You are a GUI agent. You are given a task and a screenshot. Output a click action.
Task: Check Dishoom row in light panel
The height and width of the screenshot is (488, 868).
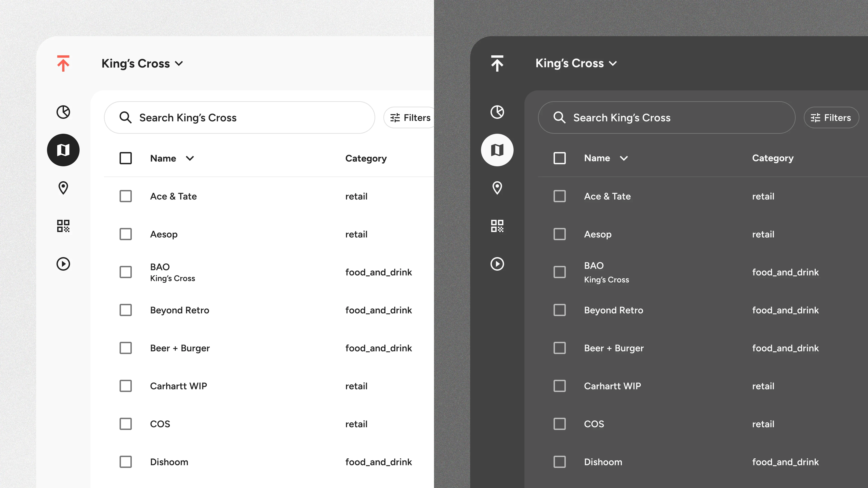coord(126,462)
